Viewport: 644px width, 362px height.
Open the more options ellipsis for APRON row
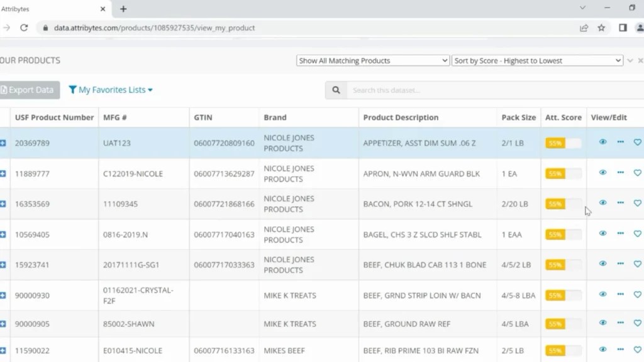pyautogui.click(x=619, y=173)
